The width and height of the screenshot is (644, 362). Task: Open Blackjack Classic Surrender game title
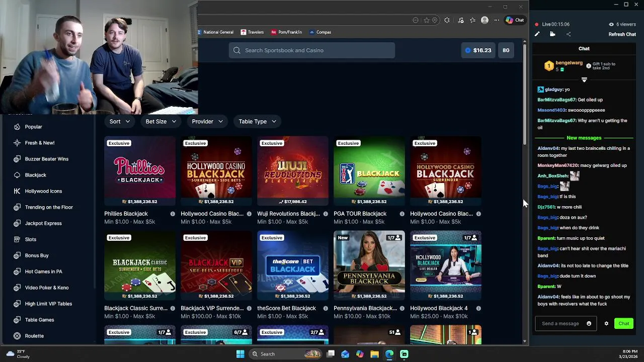(x=135, y=308)
